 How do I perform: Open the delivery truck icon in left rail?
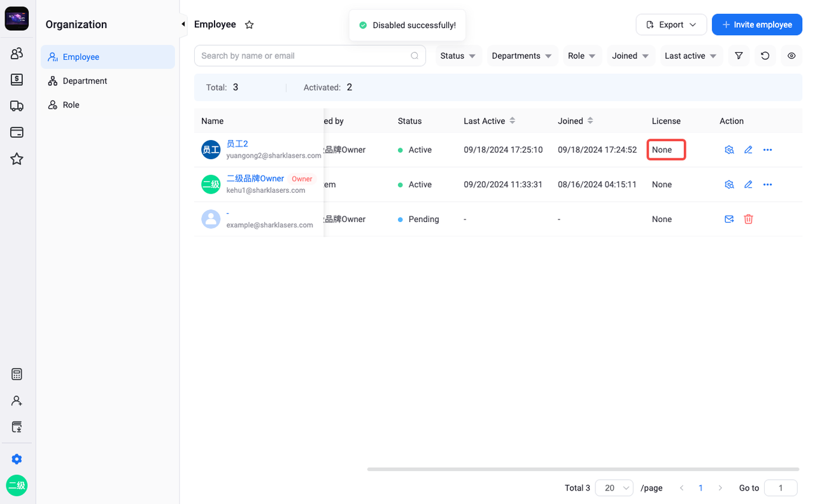[17, 106]
